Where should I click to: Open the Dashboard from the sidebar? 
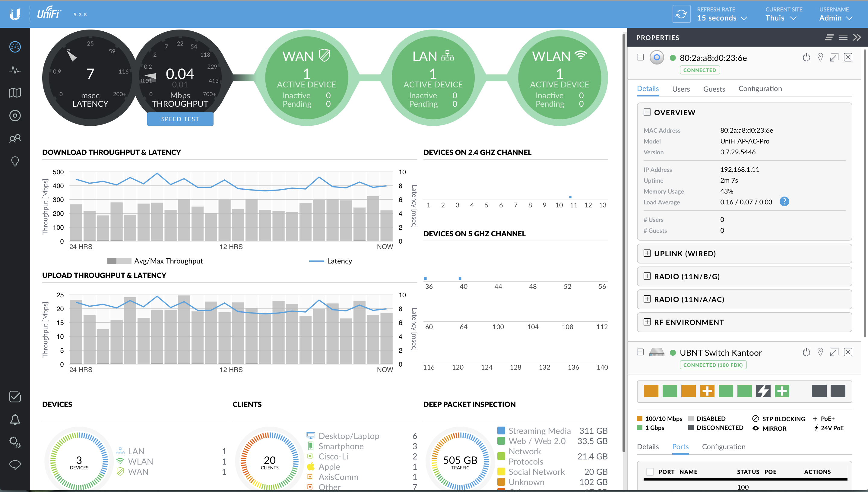click(15, 47)
